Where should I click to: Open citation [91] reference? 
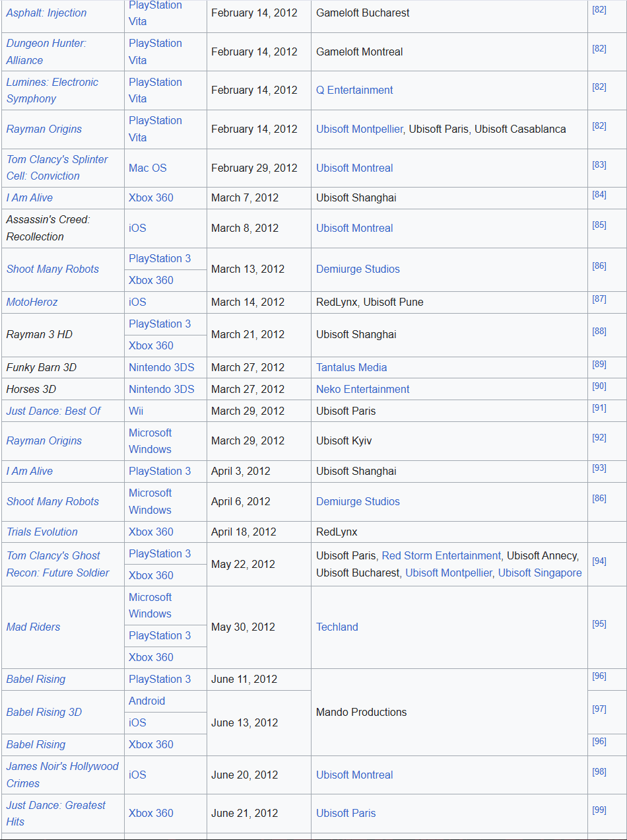(599, 407)
